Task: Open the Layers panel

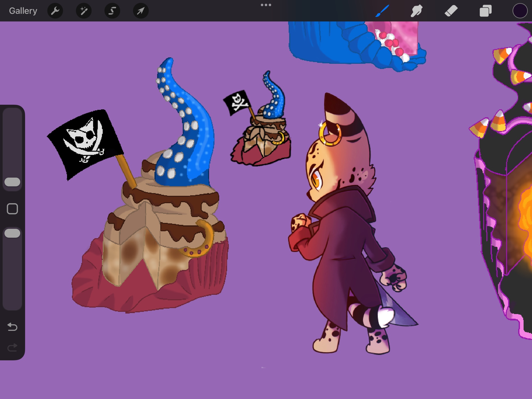Action: [485, 11]
